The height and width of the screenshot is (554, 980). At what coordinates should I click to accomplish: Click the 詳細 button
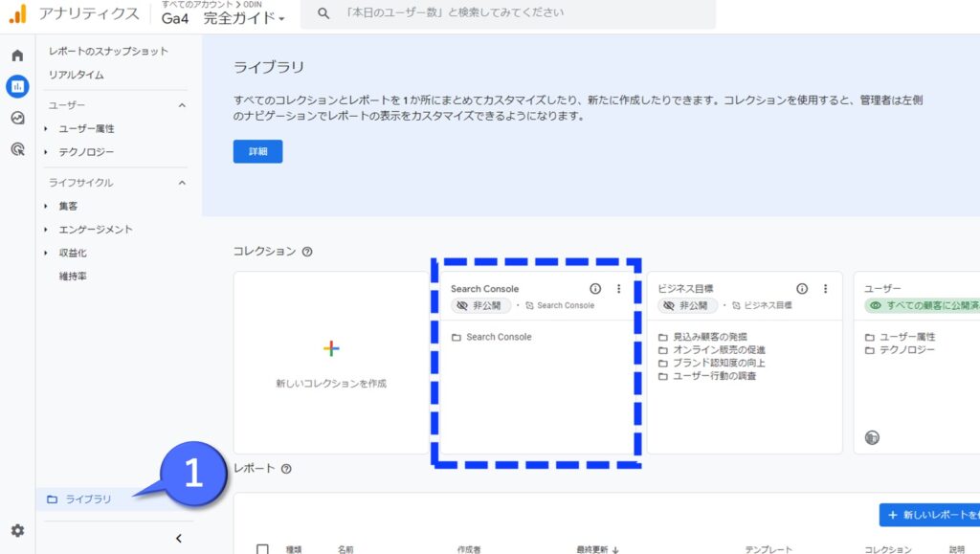pyautogui.click(x=257, y=151)
